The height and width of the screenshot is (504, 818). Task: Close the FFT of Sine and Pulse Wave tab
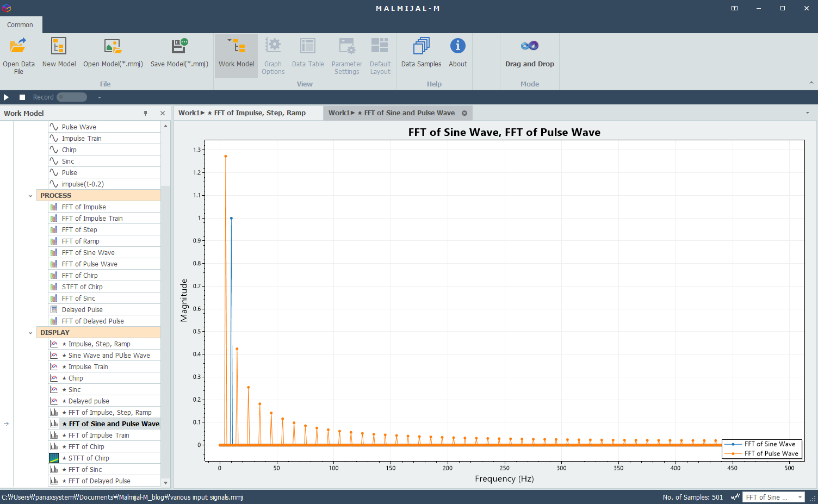coord(464,113)
